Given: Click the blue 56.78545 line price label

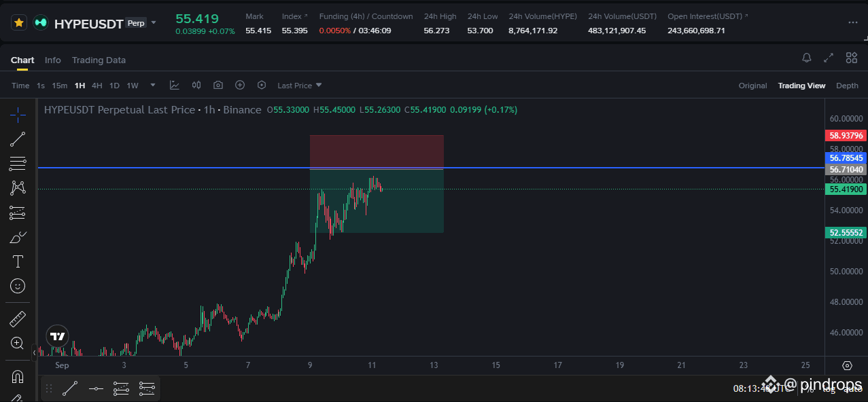Looking at the screenshot, I should tap(846, 158).
